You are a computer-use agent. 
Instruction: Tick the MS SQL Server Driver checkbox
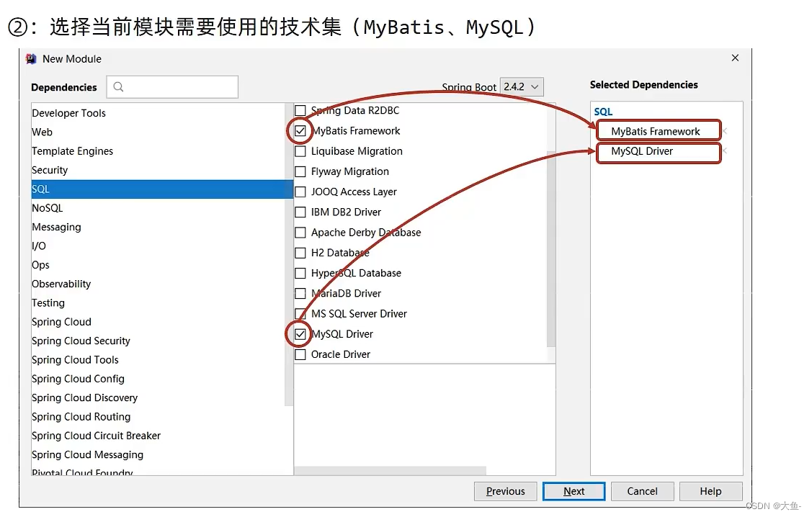pyautogui.click(x=300, y=314)
